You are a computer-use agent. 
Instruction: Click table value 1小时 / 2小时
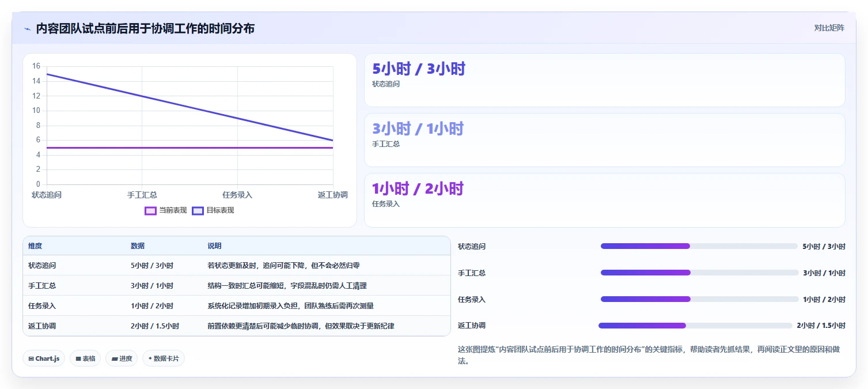tap(152, 306)
